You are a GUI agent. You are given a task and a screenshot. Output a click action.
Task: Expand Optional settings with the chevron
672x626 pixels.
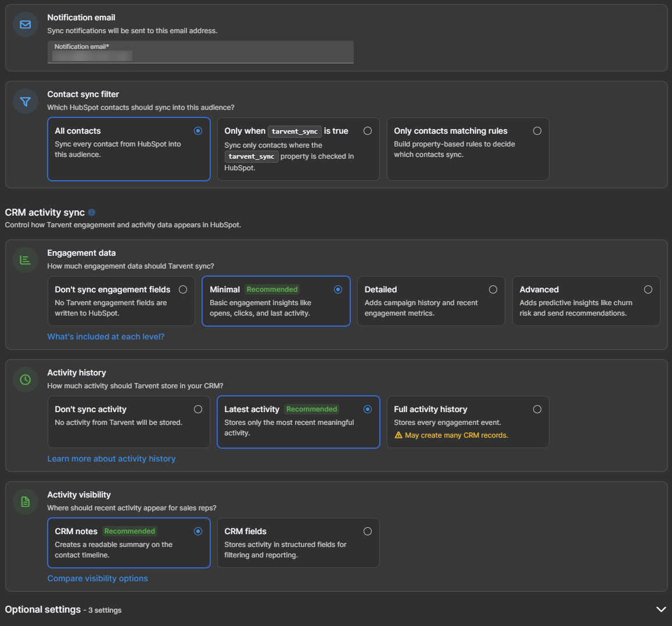(x=662, y=609)
